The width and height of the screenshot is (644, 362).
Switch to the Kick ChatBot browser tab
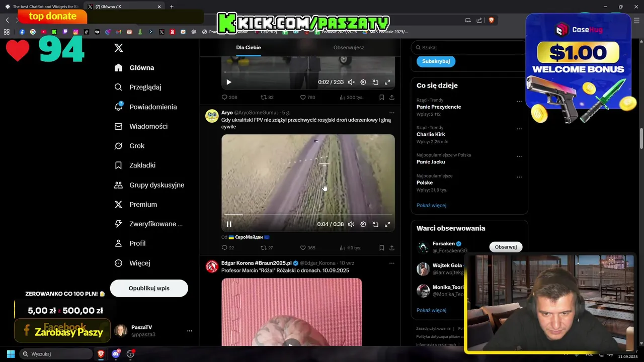pyautogui.click(x=42, y=7)
